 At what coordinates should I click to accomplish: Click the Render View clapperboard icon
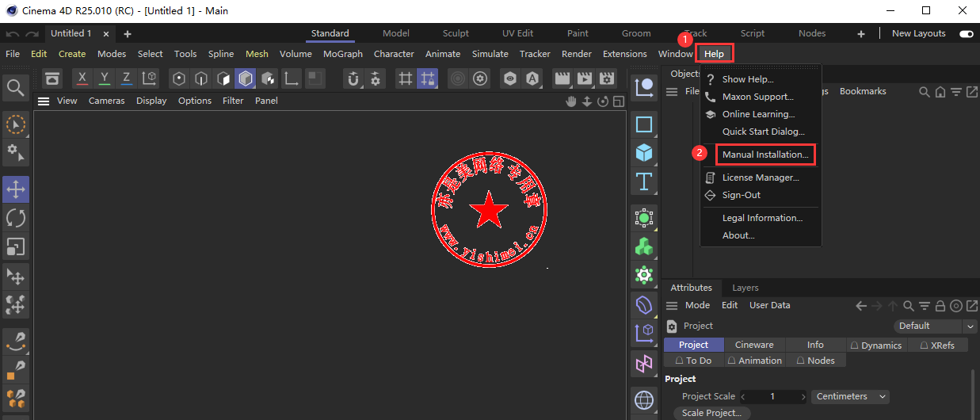coord(562,78)
